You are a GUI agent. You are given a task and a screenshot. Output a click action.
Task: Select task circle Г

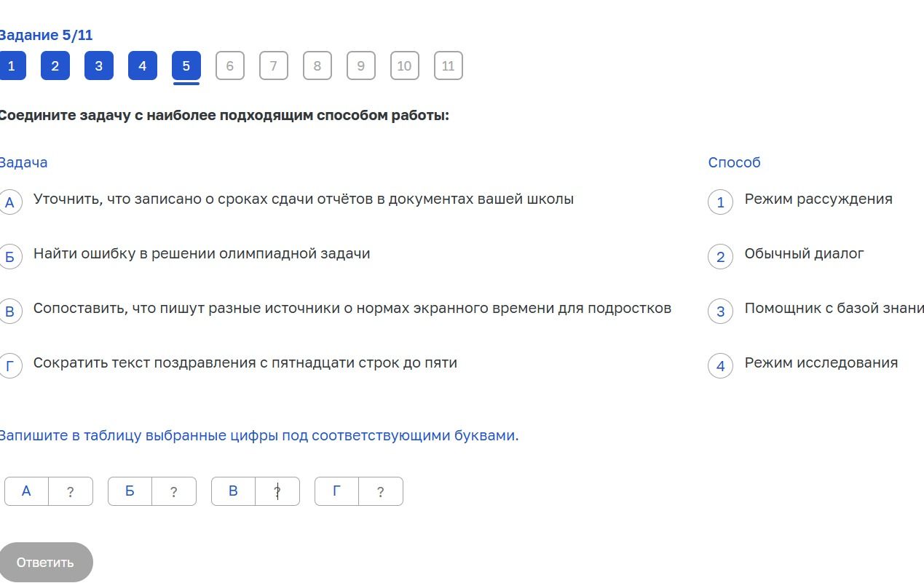pos(9,366)
